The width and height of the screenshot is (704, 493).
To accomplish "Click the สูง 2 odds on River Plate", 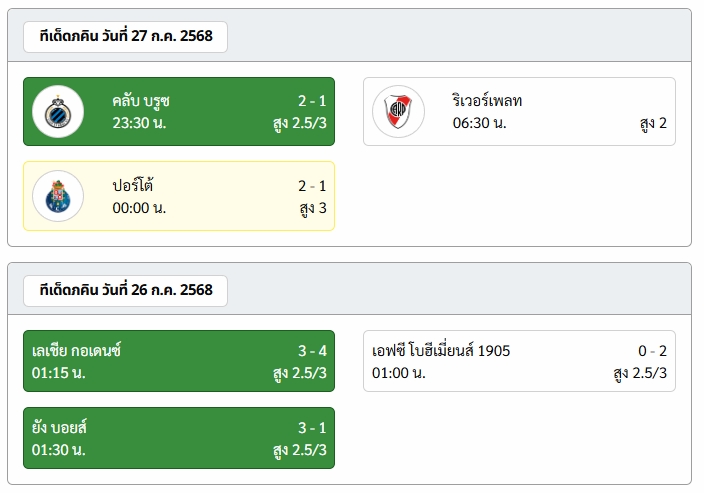I will point(653,123).
